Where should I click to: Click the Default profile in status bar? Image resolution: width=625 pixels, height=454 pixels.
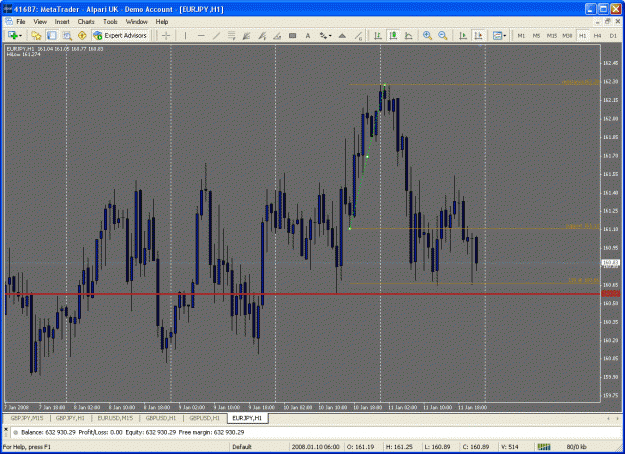click(241, 447)
